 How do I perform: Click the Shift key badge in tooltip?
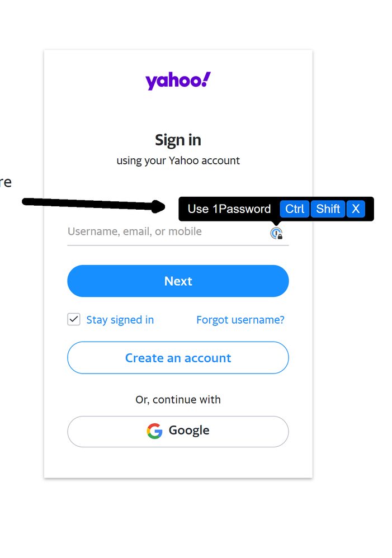click(x=328, y=209)
